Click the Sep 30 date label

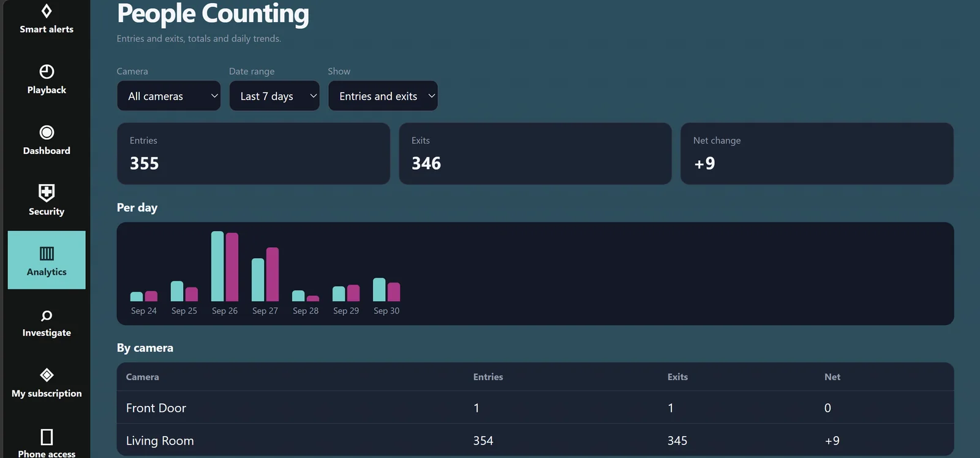386,311
